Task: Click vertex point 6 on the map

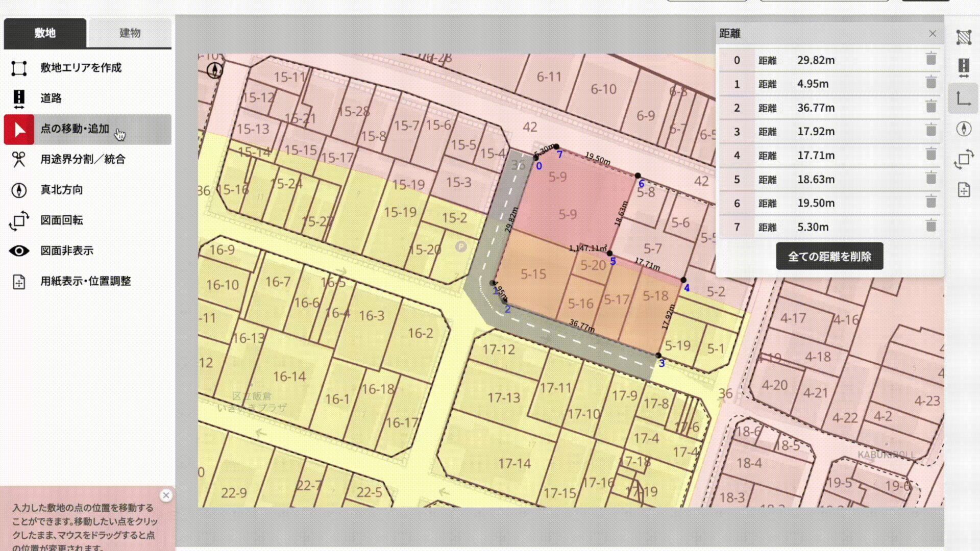Action: 638,176
